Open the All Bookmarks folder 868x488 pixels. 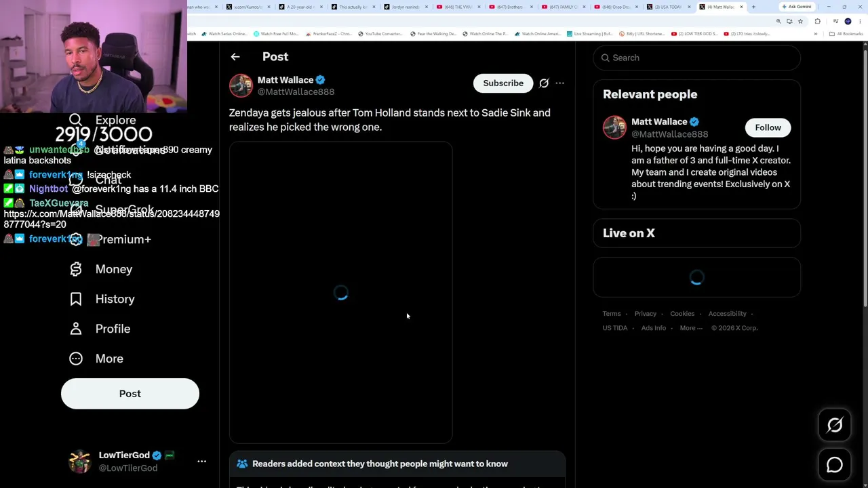(845, 34)
